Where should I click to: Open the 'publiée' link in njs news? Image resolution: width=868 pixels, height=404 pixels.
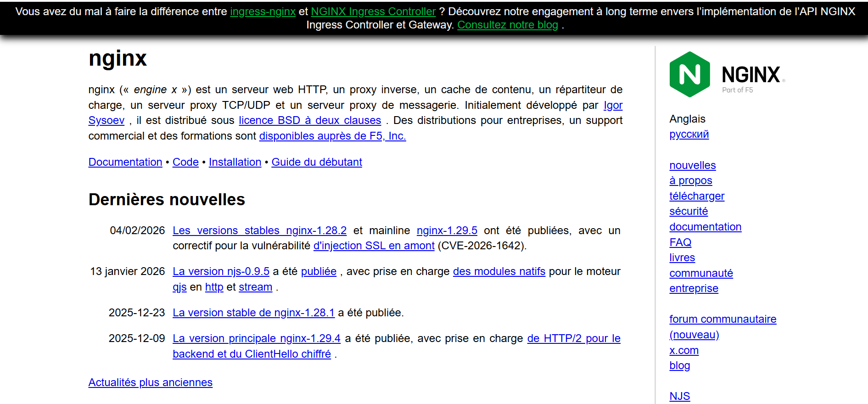319,271
